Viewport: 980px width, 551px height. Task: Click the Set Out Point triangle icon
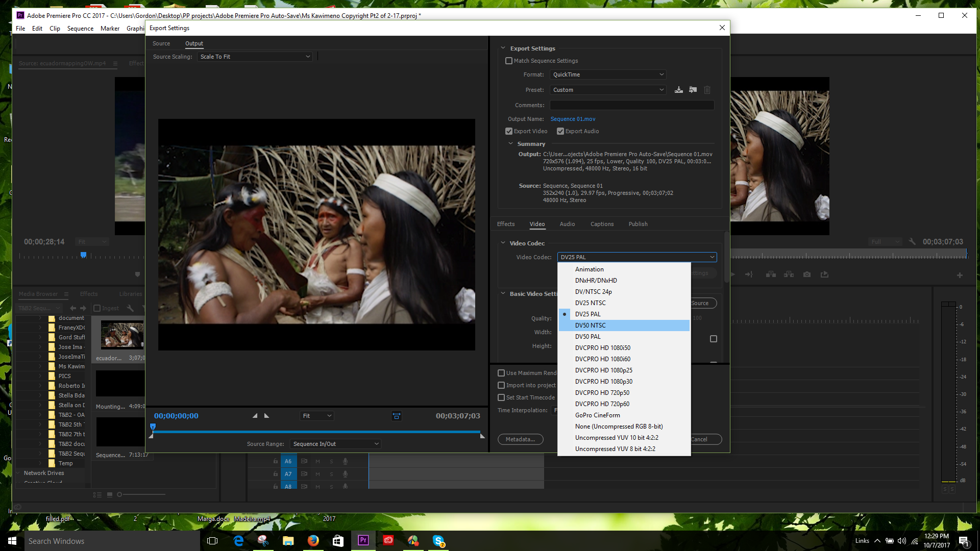point(266,416)
